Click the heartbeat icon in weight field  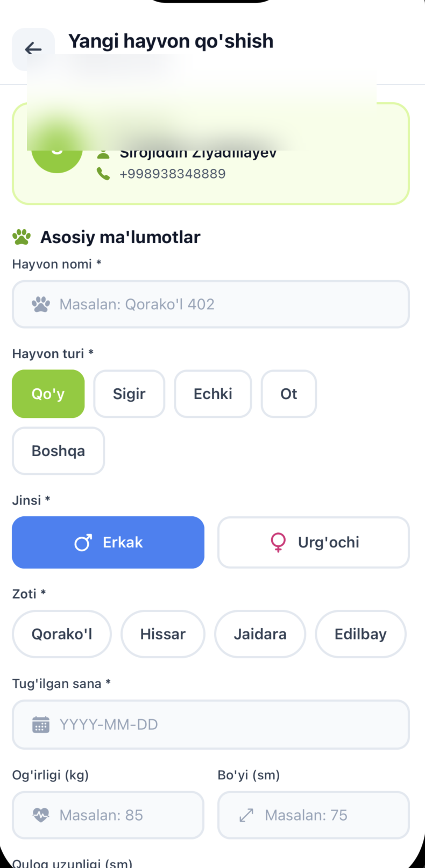(41, 815)
